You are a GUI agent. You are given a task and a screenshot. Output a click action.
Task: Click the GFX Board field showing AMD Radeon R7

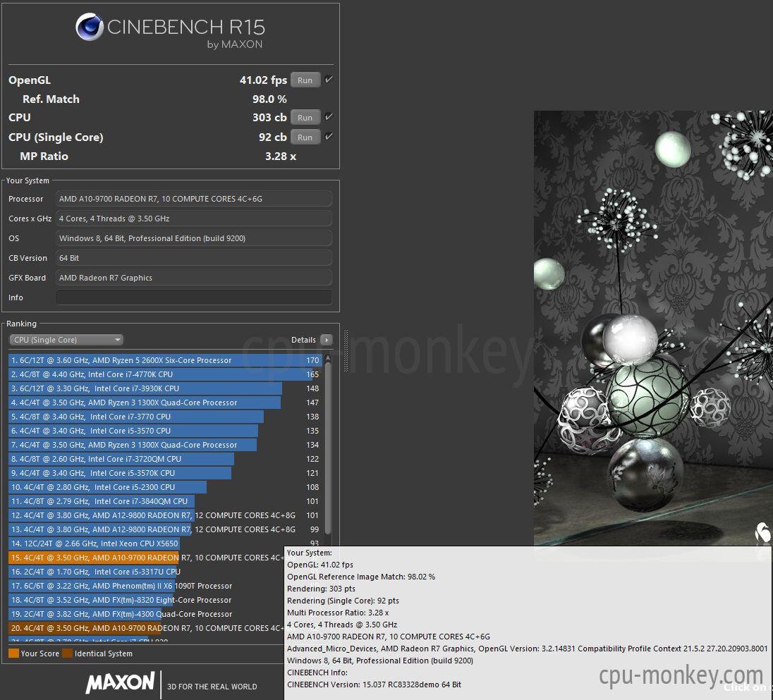193,278
